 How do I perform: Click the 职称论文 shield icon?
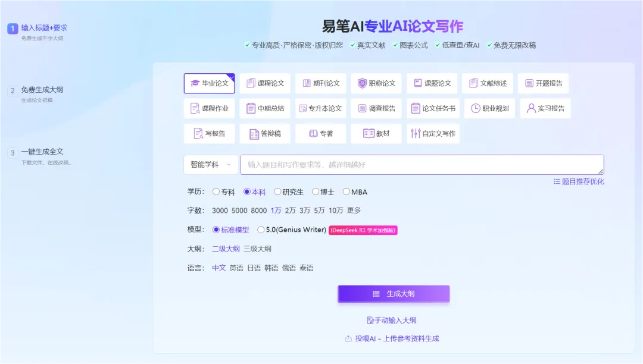pos(362,83)
